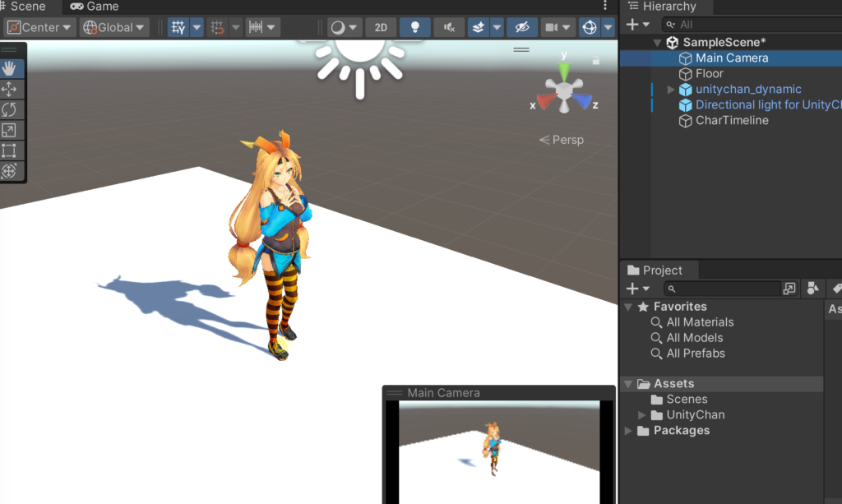
Task: Select the Rotate tool
Action: 10,109
